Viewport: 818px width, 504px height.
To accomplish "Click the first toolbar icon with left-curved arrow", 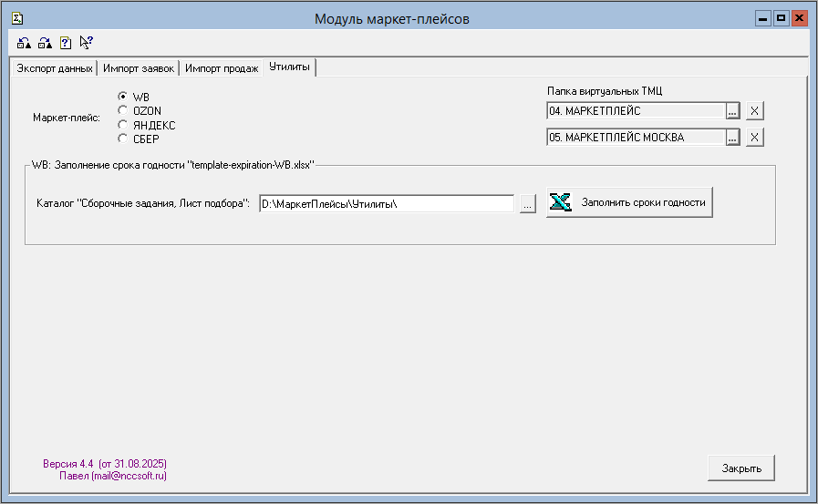I will point(24,42).
